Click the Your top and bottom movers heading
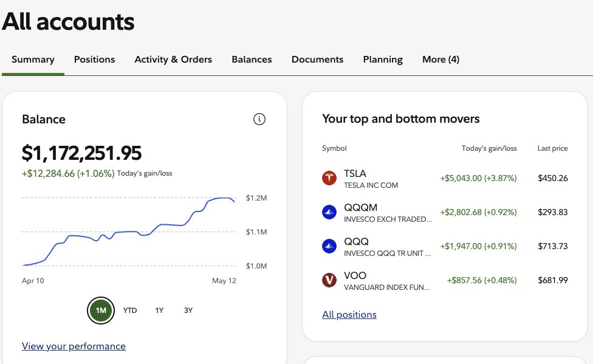The height and width of the screenshot is (364, 593). (x=401, y=119)
